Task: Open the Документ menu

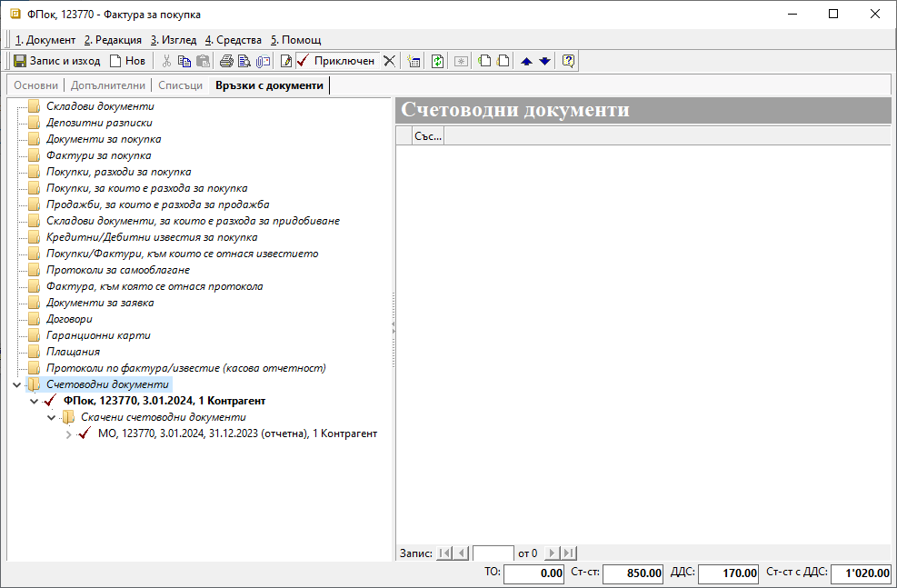Action: tap(45, 40)
